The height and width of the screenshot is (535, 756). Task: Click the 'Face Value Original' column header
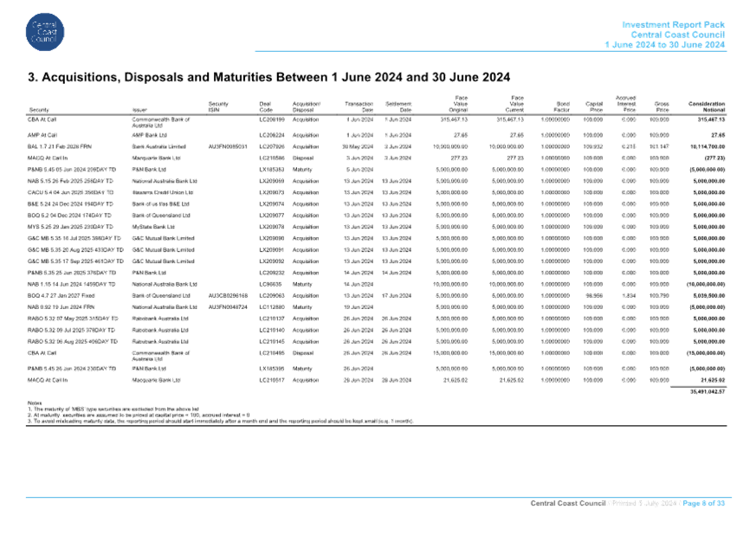(x=458, y=104)
